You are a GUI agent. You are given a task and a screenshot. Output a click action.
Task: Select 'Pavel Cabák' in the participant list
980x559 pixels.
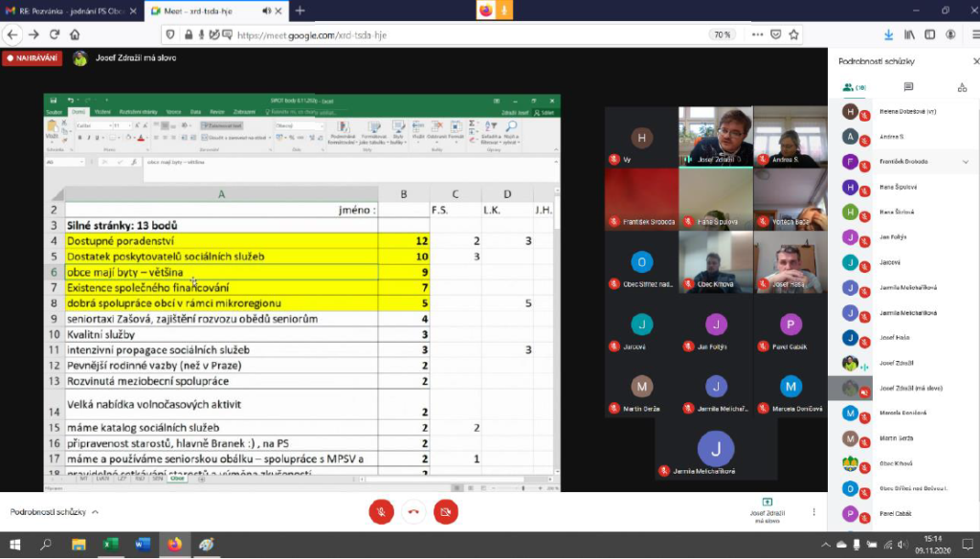click(903, 514)
